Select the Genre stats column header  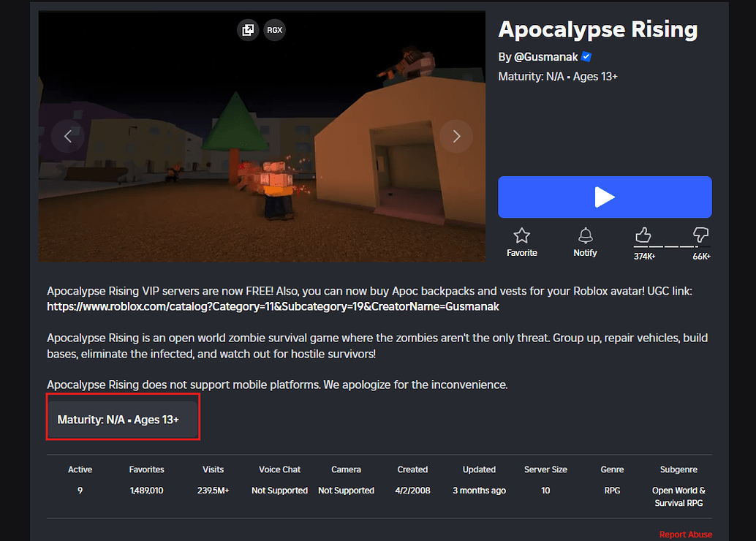612,469
